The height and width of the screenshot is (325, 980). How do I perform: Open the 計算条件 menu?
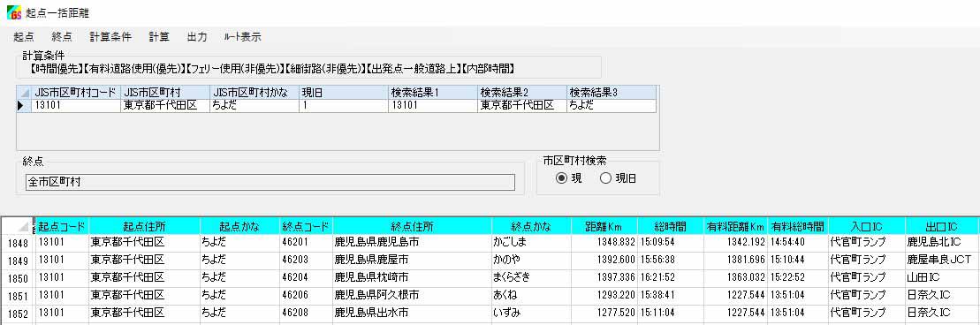pos(110,37)
